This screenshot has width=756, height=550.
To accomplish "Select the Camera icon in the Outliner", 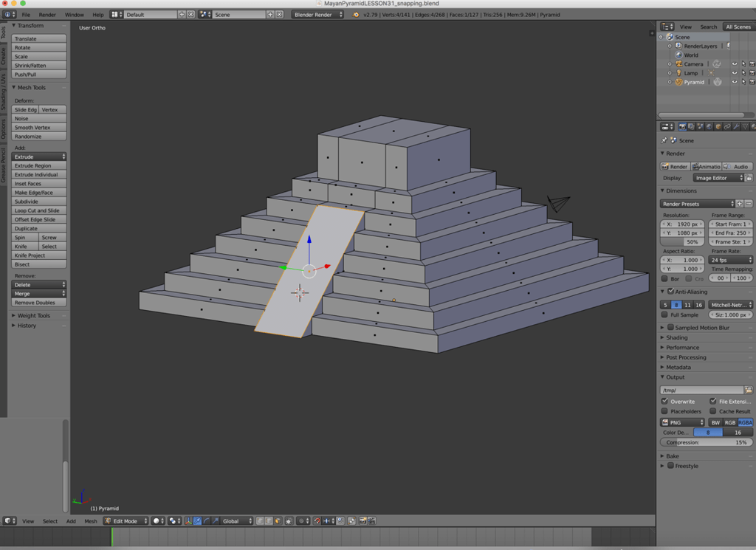I will [678, 63].
